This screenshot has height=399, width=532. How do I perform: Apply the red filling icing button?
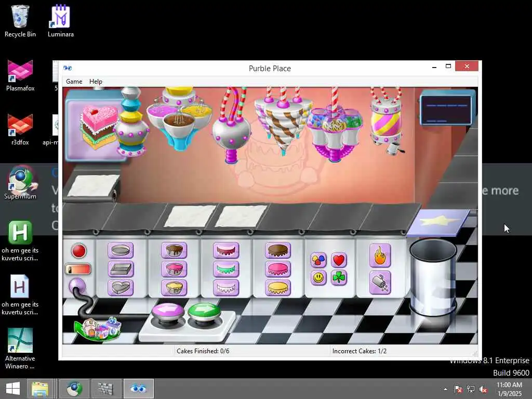click(x=226, y=251)
